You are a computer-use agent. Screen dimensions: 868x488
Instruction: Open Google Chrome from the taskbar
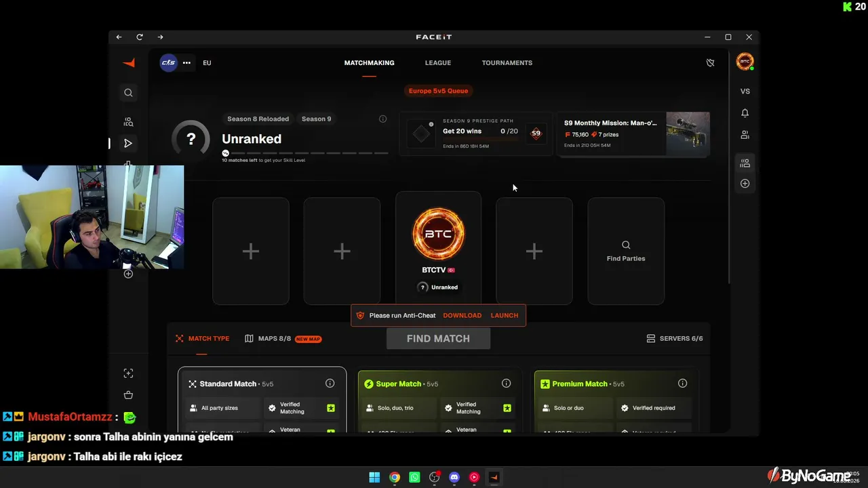[x=395, y=477]
